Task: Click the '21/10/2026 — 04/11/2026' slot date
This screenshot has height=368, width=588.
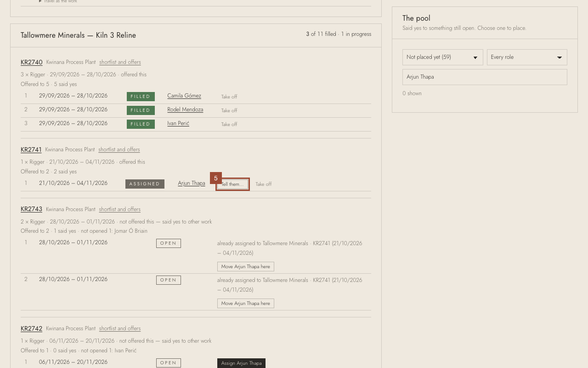Action: pyautogui.click(x=73, y=183)
